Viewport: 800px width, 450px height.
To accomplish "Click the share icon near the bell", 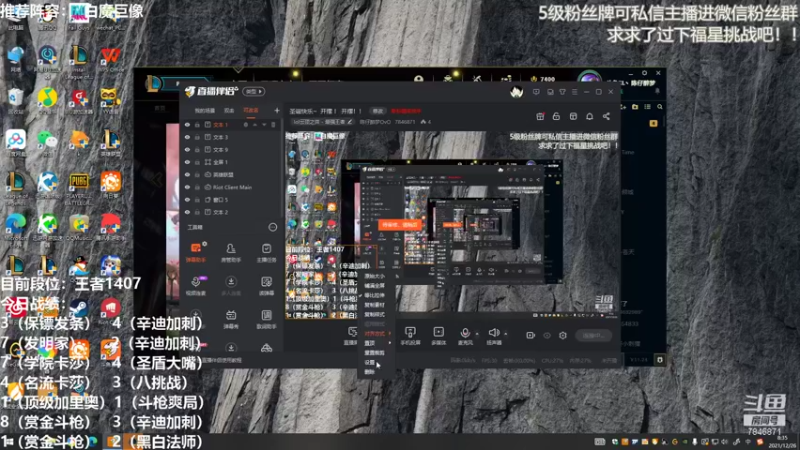I will 606,116.
